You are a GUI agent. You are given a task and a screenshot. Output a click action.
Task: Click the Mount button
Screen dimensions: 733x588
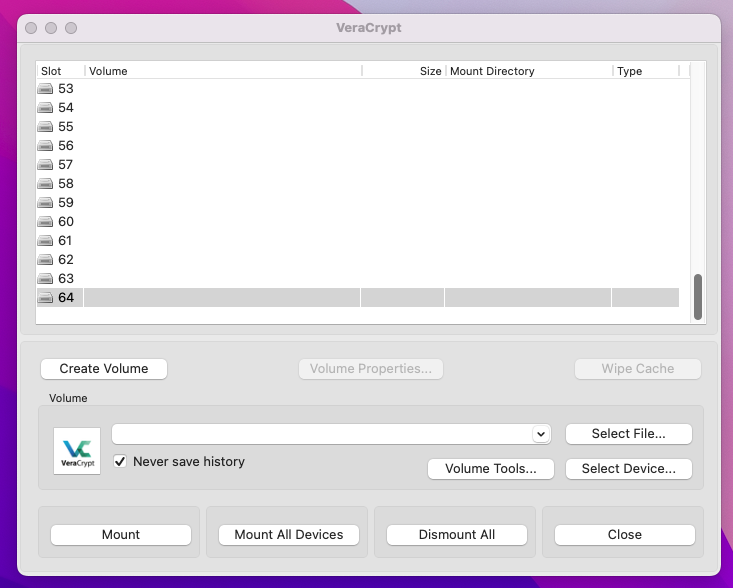121,535
